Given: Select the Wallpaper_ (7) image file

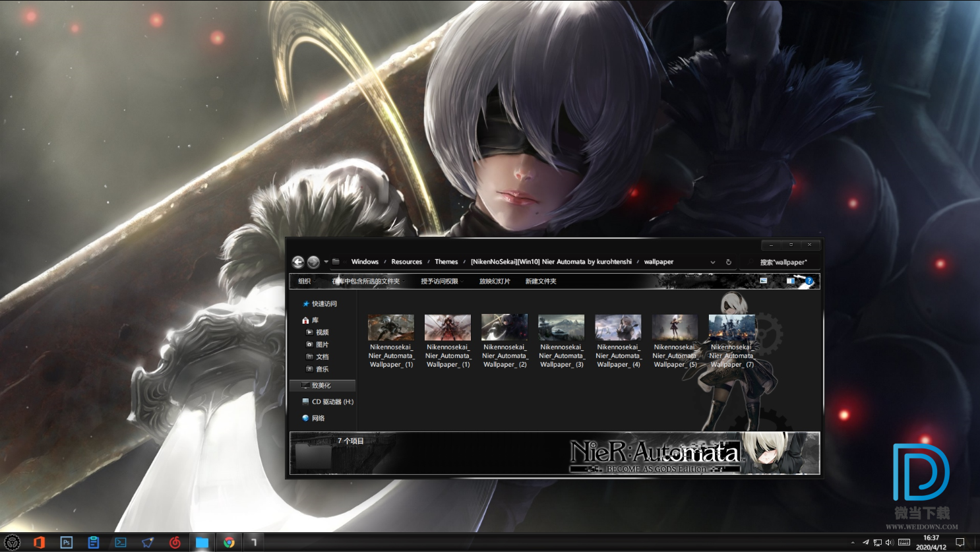Looking at the screenshot, I should coord(731,341).
